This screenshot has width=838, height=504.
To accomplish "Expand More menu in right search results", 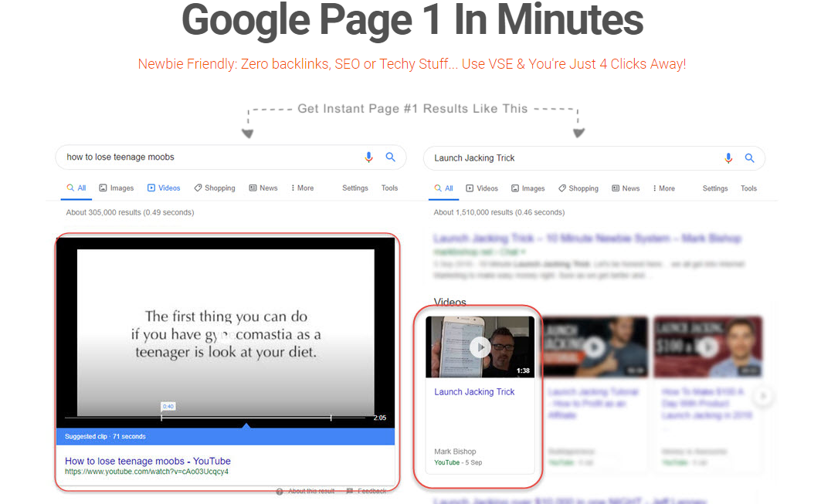I will 663,188.
